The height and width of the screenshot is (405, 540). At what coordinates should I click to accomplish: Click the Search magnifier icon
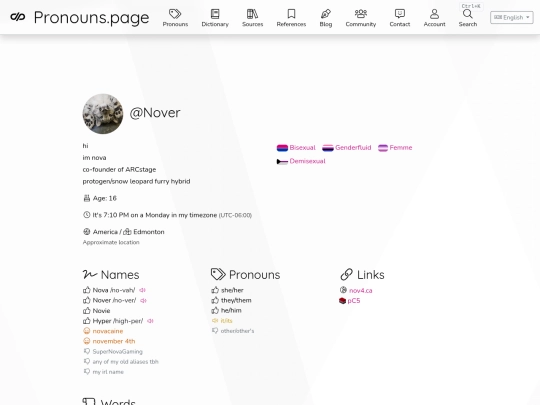coord(468,14)
